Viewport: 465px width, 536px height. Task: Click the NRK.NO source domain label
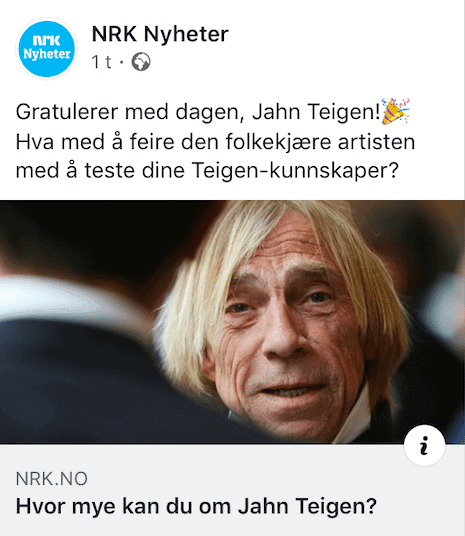pyautogui.click(x=52, y=479)
